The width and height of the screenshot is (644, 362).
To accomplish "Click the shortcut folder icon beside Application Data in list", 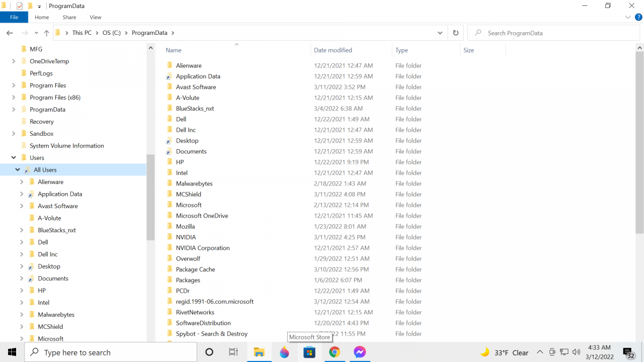I will click(170, 76).
